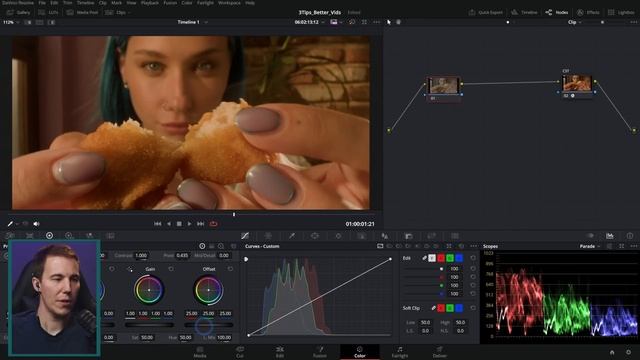This screenshot has height=360, width=640.
Task: Click the stop playback button
Action: pyautogui.click(x=179, y=224)
